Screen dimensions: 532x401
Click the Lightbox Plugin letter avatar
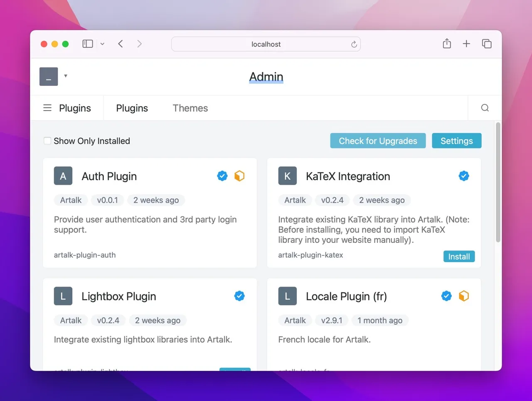pos(63,296)
